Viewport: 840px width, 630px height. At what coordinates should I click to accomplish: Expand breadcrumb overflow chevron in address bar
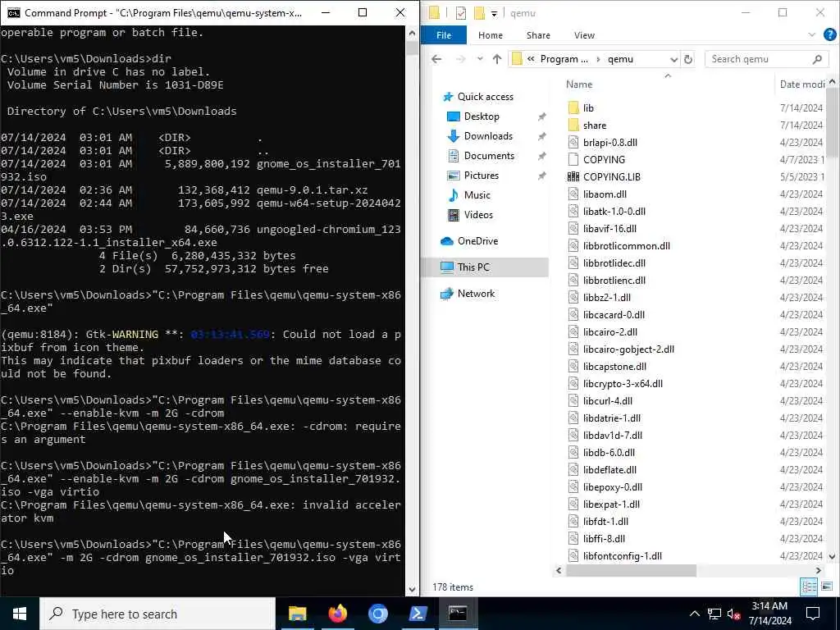coord(531,59)
